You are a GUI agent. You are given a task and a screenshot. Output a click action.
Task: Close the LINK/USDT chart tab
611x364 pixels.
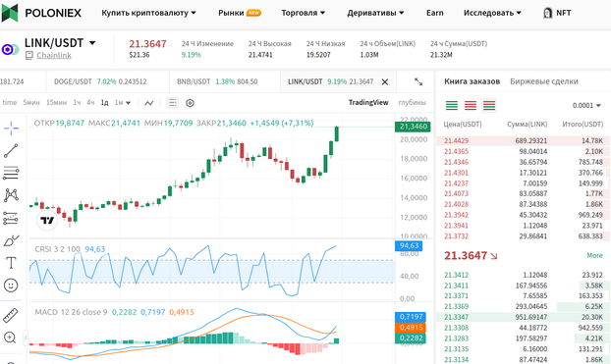(x=385, y=81)
